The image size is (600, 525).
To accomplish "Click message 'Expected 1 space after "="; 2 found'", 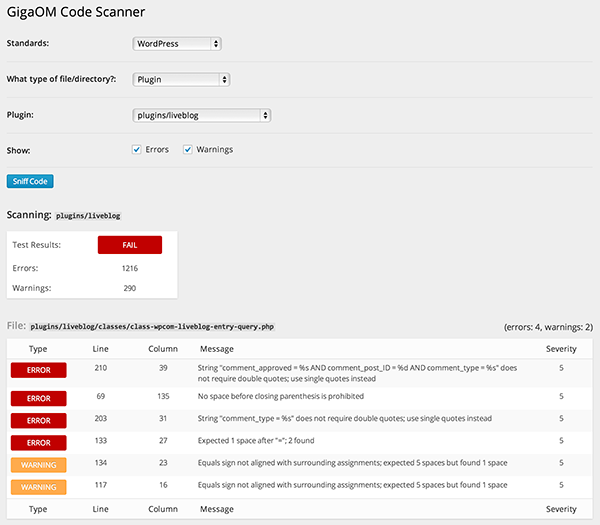I will click(256, 440).
